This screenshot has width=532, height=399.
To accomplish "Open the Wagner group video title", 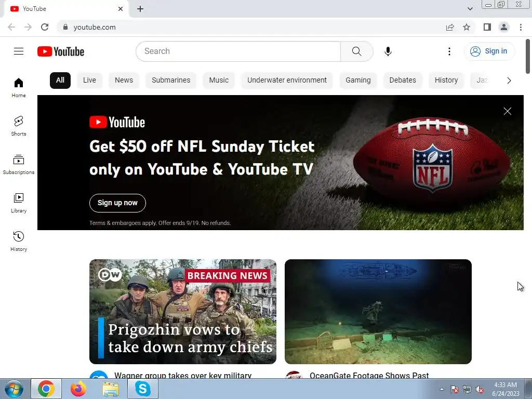I will tap(183, 375).
